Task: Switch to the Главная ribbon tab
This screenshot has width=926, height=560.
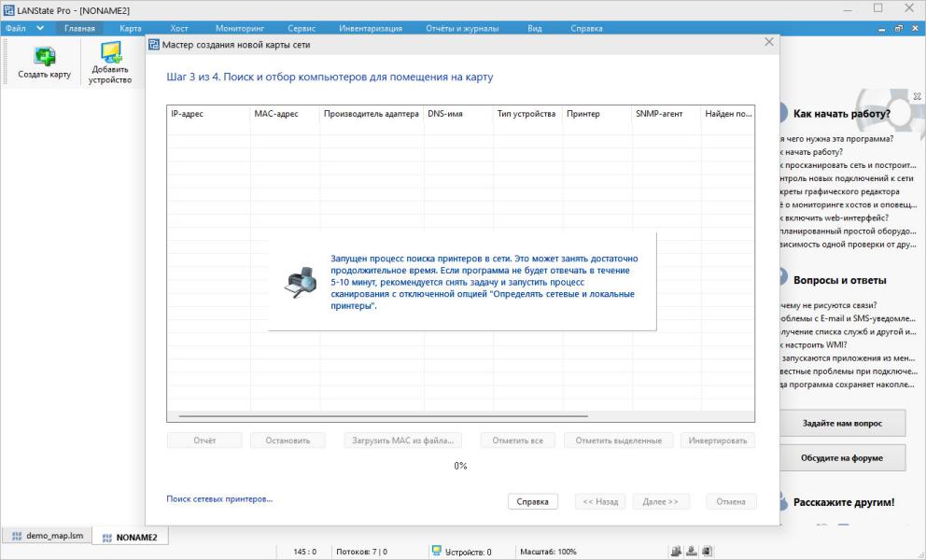Action: 79,28
